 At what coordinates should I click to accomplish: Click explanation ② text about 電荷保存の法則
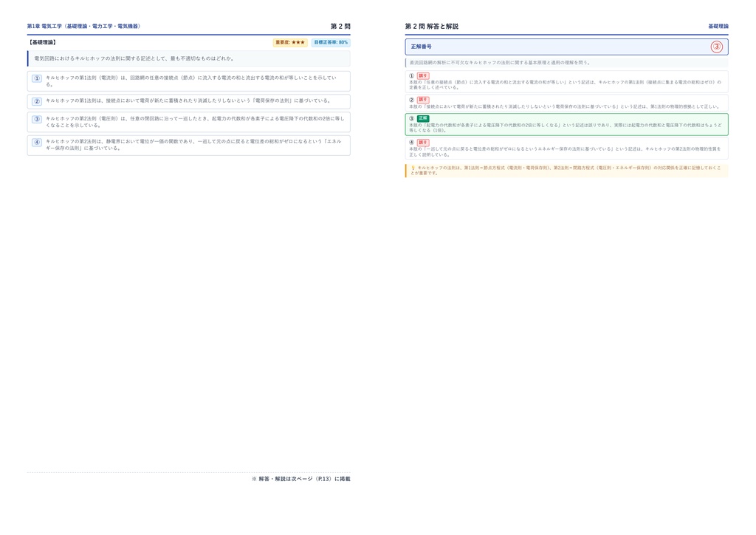pos(564,106)
